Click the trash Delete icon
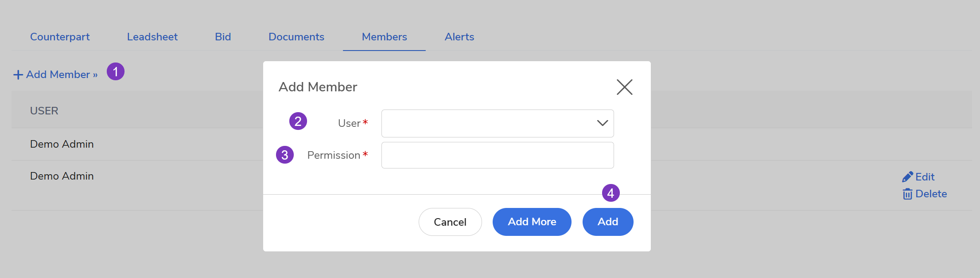This screenshot has height=278, width=980. 907,194
